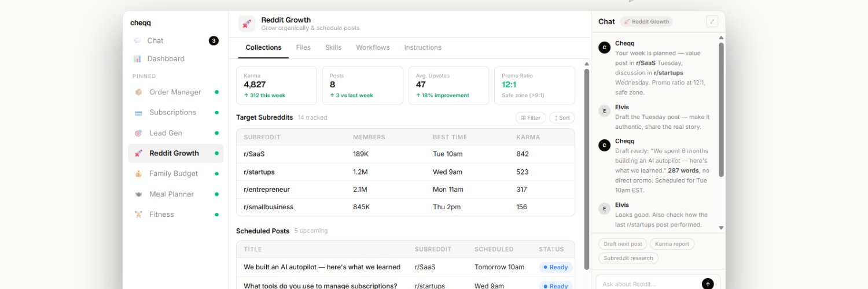The image size is (868, 289).
Task: Open the Avg. Upvotes 47 stat card
Action: pyautogui.click(x=448, y=86)
